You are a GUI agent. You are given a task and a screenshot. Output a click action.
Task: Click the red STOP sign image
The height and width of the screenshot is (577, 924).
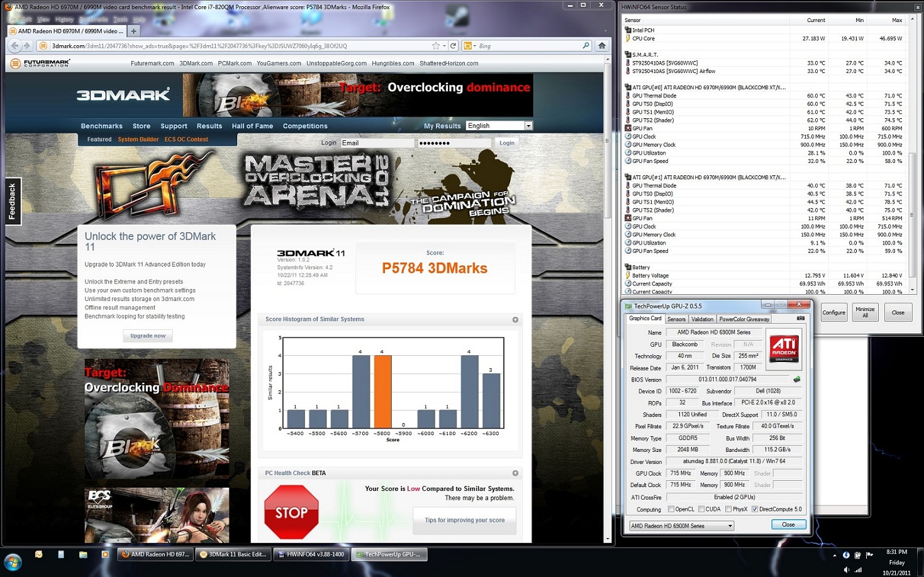pos(291,512)
